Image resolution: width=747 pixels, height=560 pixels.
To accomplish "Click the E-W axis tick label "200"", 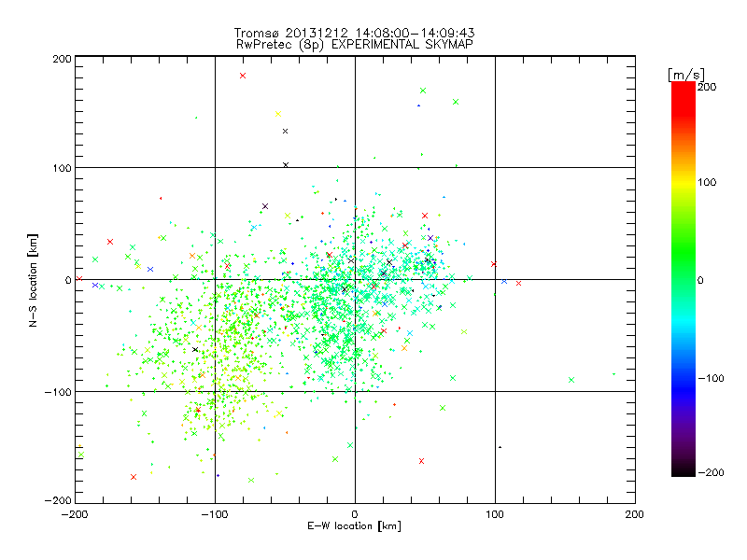I will (635, 514).
